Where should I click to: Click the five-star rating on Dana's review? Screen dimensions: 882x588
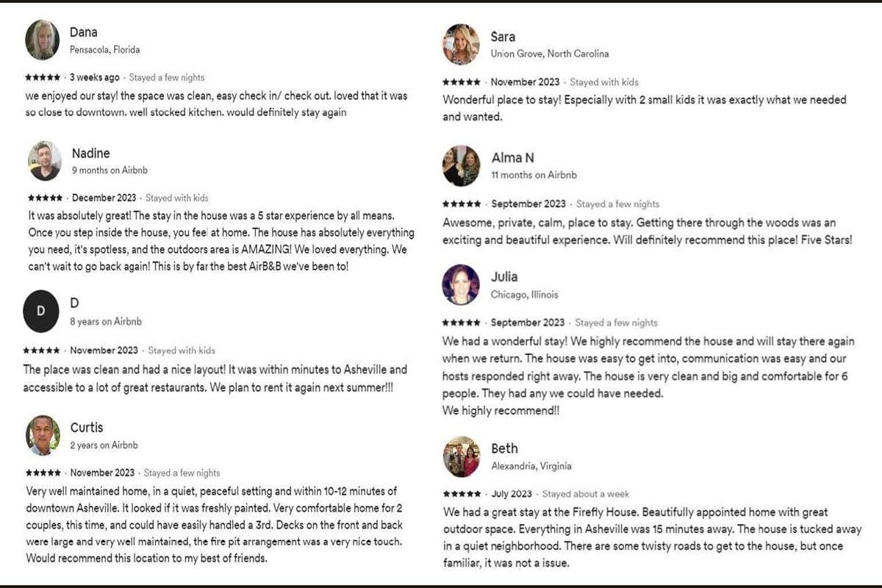pos(43,77)
